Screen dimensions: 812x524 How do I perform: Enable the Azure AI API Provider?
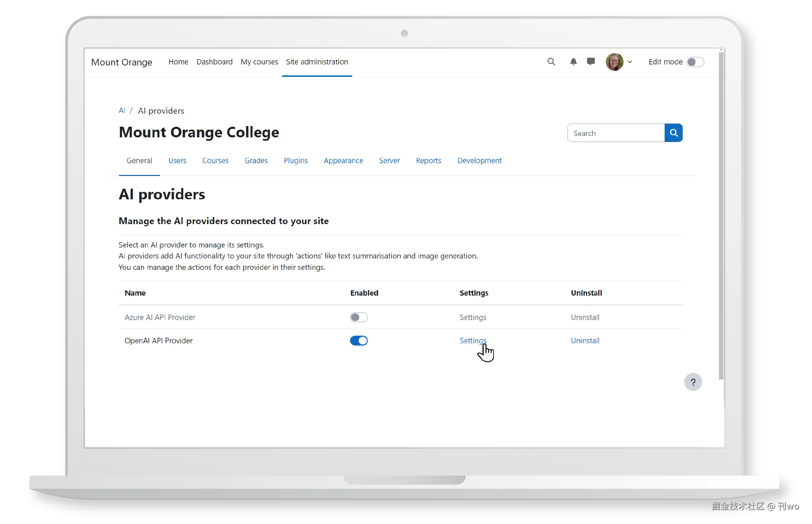(x=359, y=317)
